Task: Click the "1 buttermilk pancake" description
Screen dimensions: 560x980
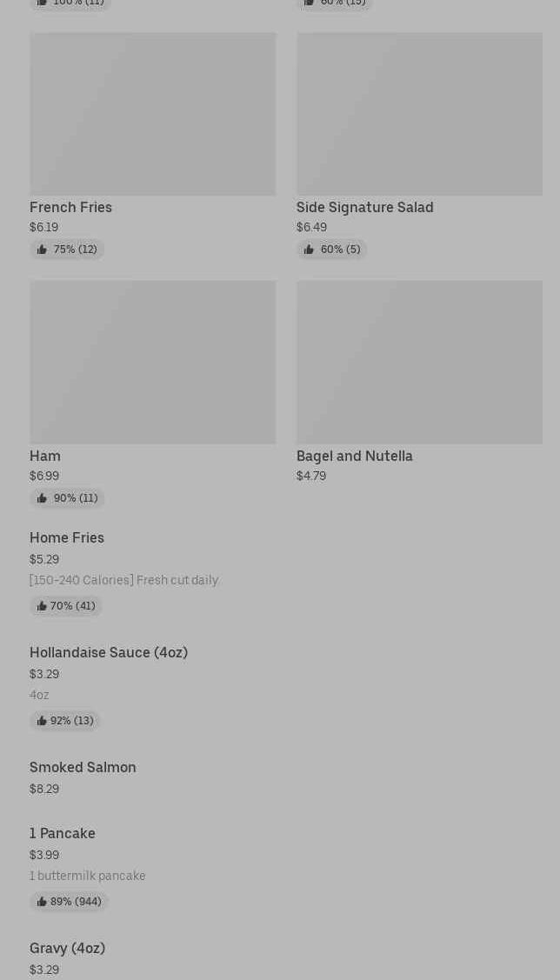Action: pos(87,877)
